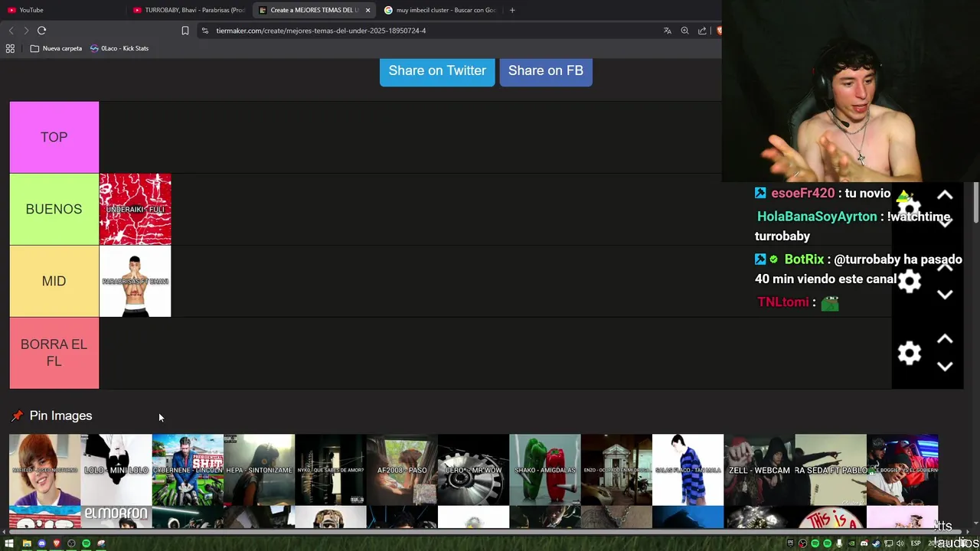Reload the tiermaker page

point(41,31)
